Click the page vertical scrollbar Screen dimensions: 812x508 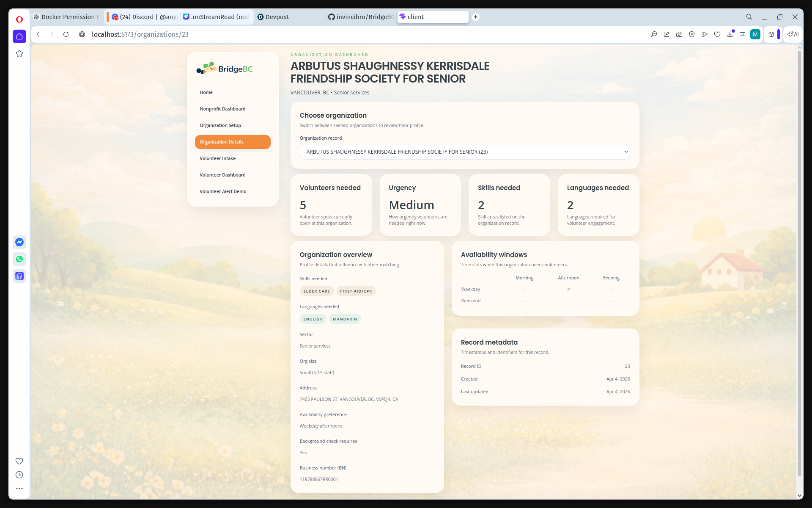tap(799, 262)
